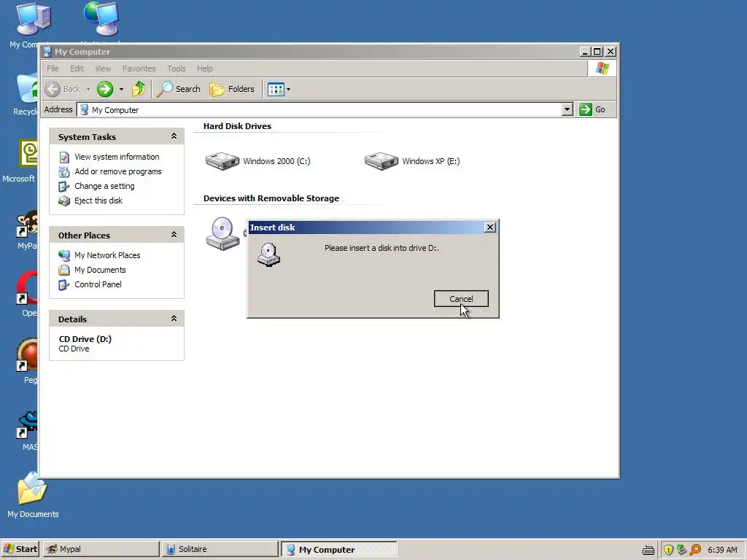Click View system information link
The image size is (747, 560).
[117, 157]
